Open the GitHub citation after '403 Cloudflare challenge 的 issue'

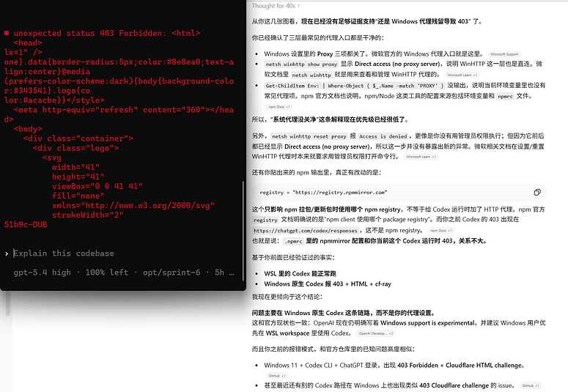coord(531,386)
